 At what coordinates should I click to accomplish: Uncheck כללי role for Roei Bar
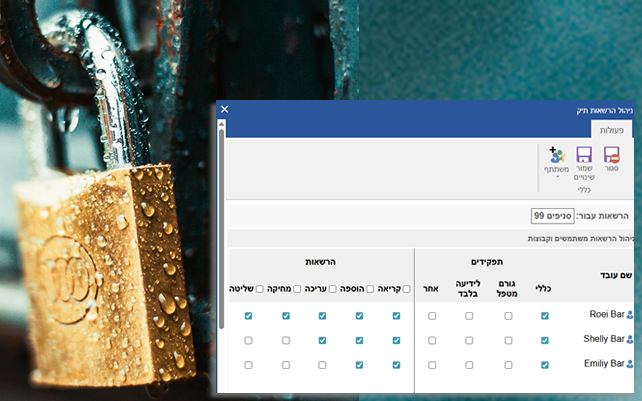point(545,316)
